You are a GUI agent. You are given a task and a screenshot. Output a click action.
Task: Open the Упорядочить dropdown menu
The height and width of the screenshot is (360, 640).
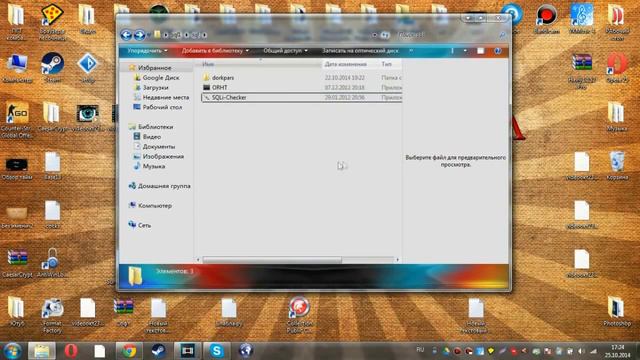(147, 51)
